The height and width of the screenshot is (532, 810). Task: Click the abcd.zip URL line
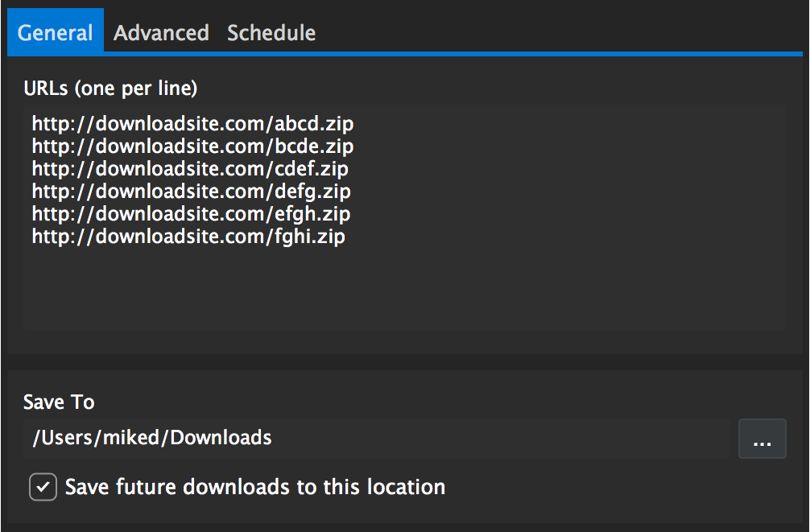pyautogui.click(x=192, y=125)
